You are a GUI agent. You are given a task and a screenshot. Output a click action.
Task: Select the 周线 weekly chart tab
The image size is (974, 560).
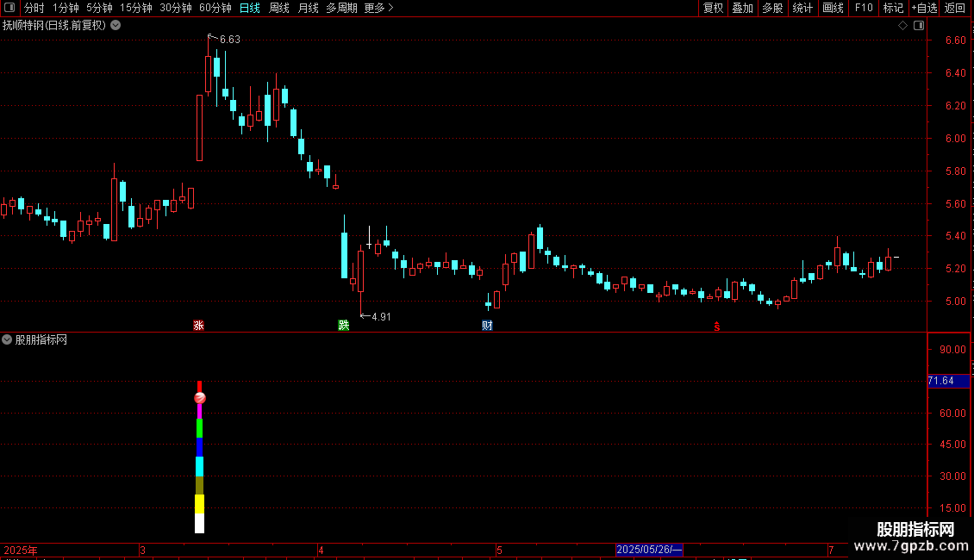(x=279, y=8)
